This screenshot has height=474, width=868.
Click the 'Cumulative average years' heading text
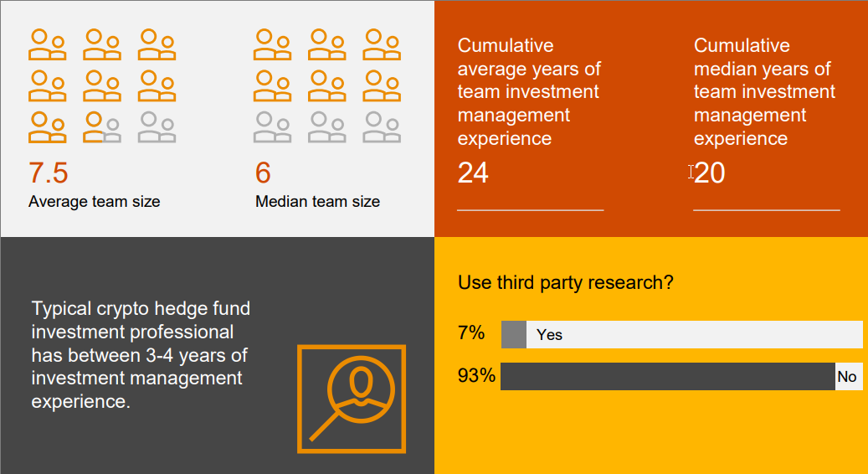pos(529,91)
